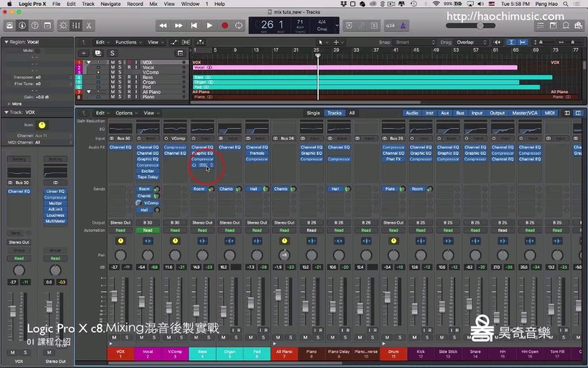
Task: Select the scissors tool icon in the toolbar
Action: point(88,26)
